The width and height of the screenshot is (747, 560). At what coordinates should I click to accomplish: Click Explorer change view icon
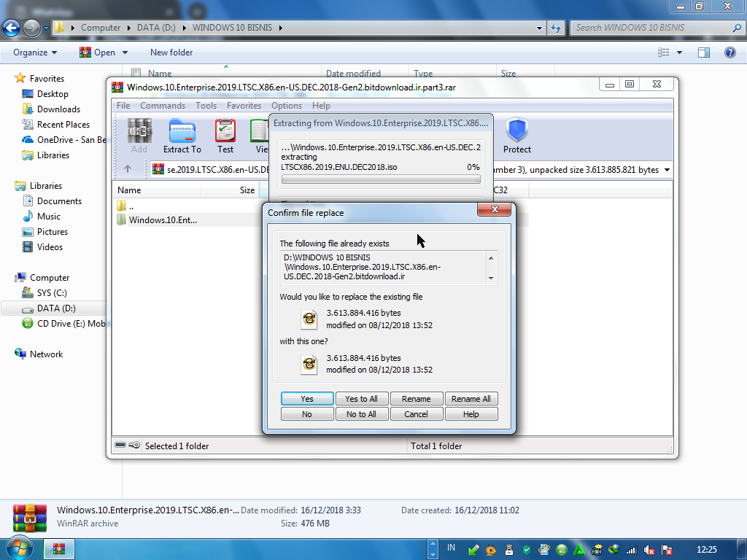pyautogui.click(x=664, y=52)
